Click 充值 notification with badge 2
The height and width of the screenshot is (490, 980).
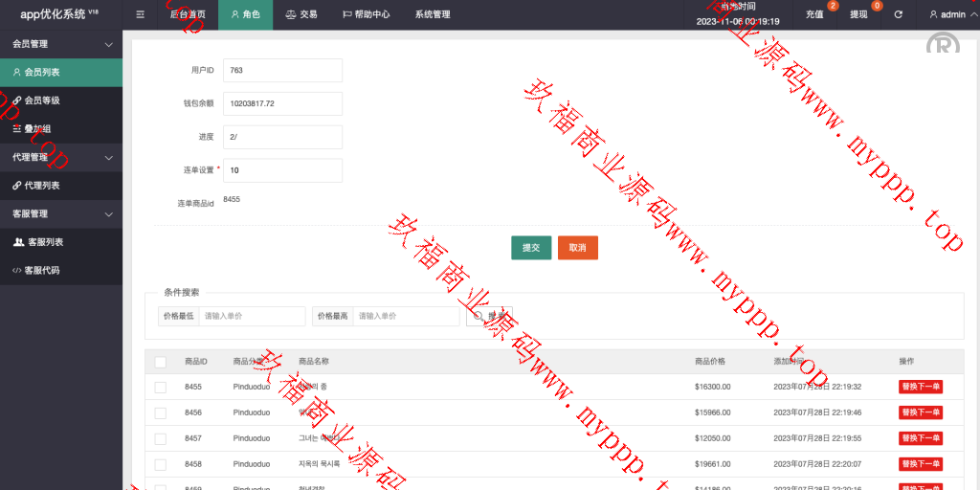pyautogui.click(x=814, y=14)
